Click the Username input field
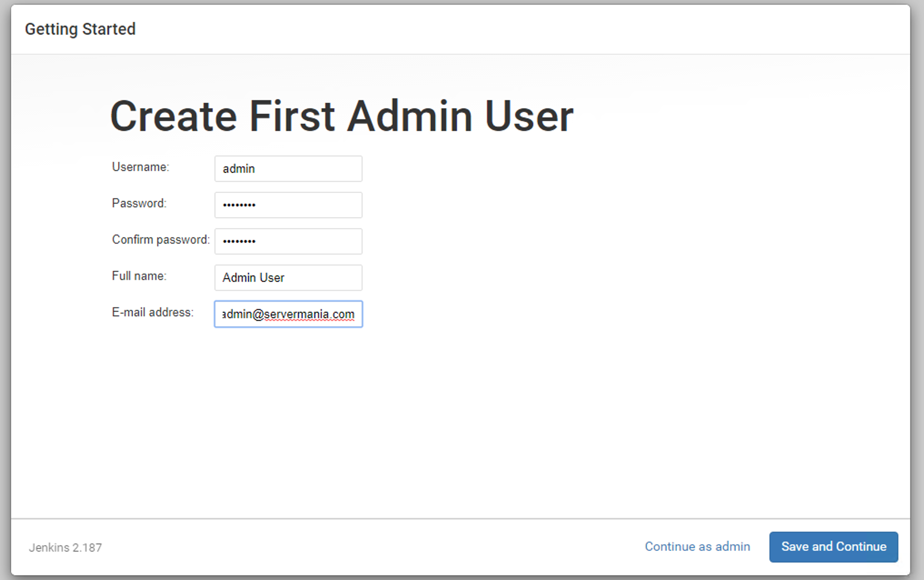The height and width of the screenshot is (580, 924). click(x=288, y=169)
